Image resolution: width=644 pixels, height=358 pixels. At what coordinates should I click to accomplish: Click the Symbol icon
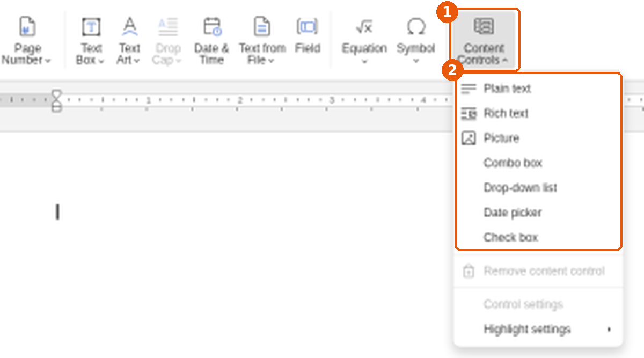click(x=416, y=26)
